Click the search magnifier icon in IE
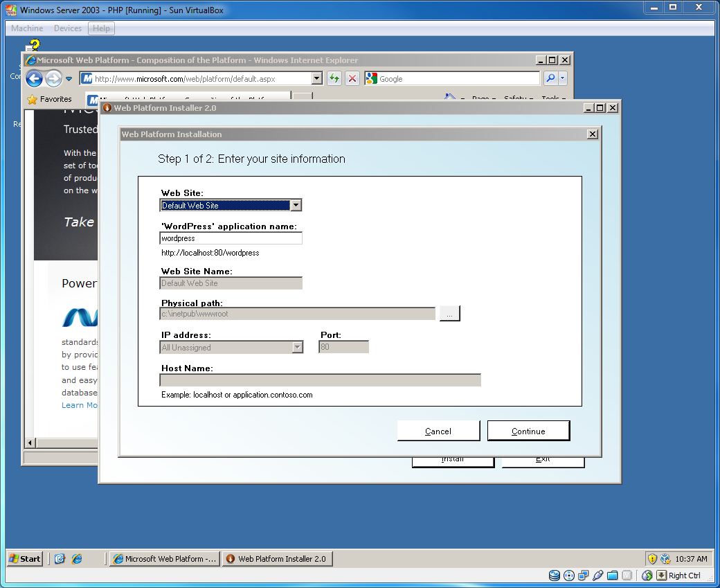Image resolution: width=720 pixels, height=588 pixels. 550,78
